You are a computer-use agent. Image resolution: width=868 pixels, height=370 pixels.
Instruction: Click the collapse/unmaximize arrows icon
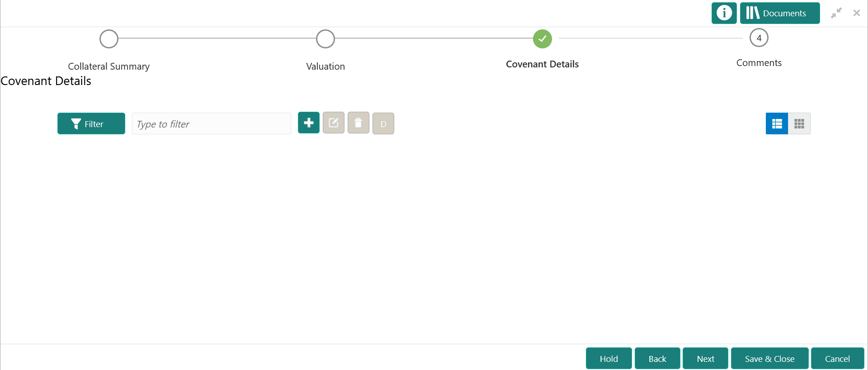click(x=836, y=13)
